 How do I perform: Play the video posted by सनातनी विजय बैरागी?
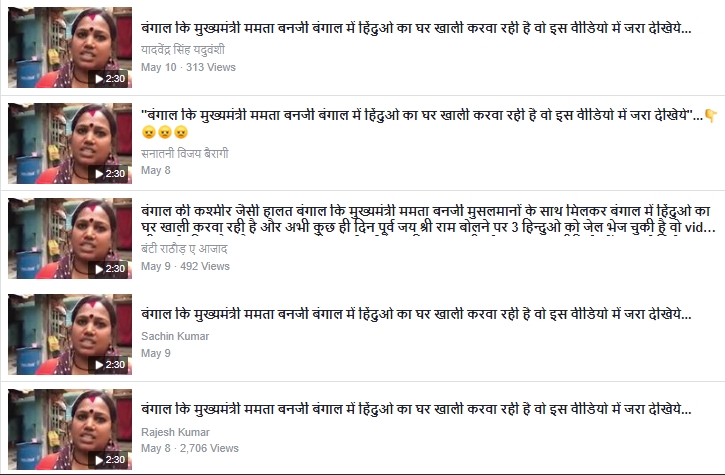pyautogui.click(x=110, y=173)
